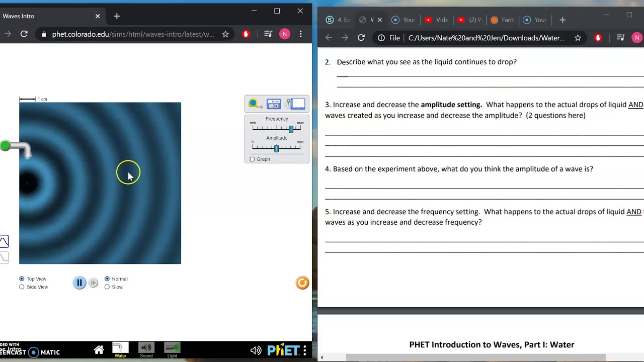Open the '(2) V' YouTube tab
Viewport: 644px width, 362px height.
click(x=469, y=20)
